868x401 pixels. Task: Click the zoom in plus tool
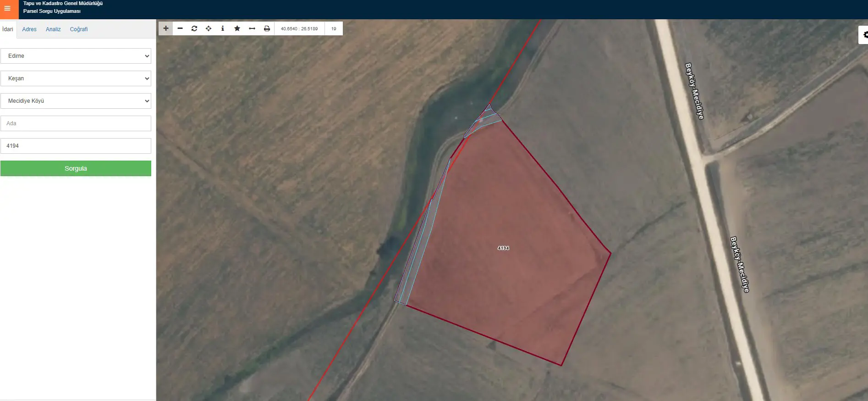166,28
